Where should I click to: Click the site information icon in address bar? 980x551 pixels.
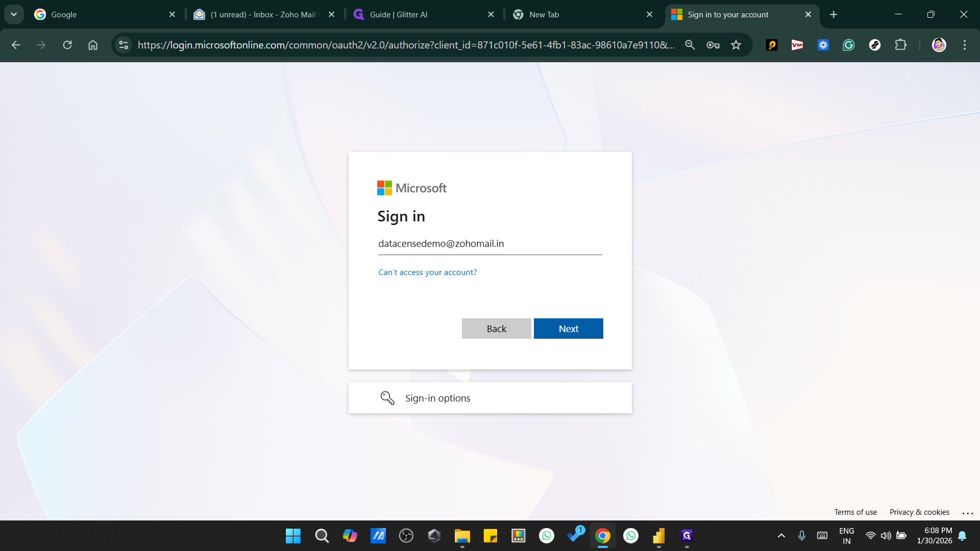coord(122,45)
